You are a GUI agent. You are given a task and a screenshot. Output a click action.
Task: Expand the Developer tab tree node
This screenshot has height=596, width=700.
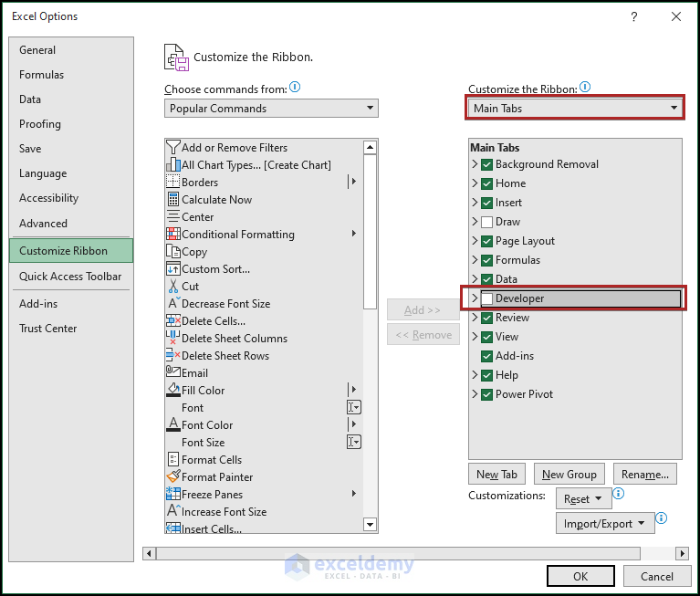475,298
